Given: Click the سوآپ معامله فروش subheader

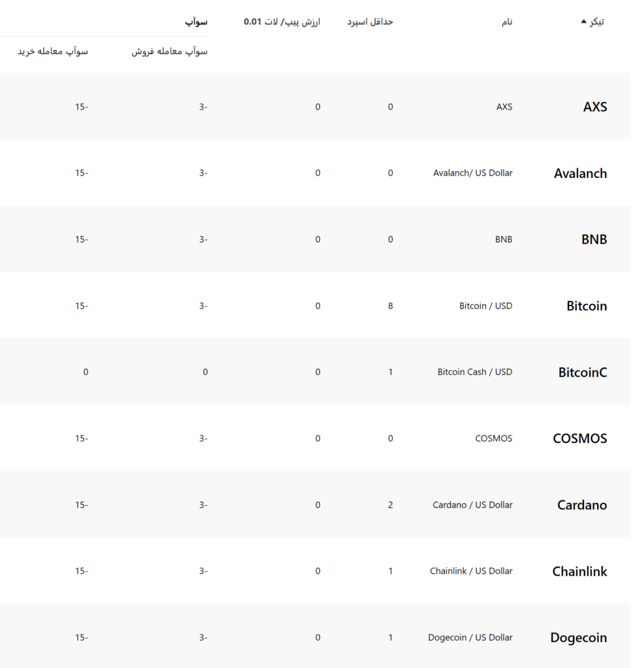Looking at the screenshot, I should [x=169, y=52].
